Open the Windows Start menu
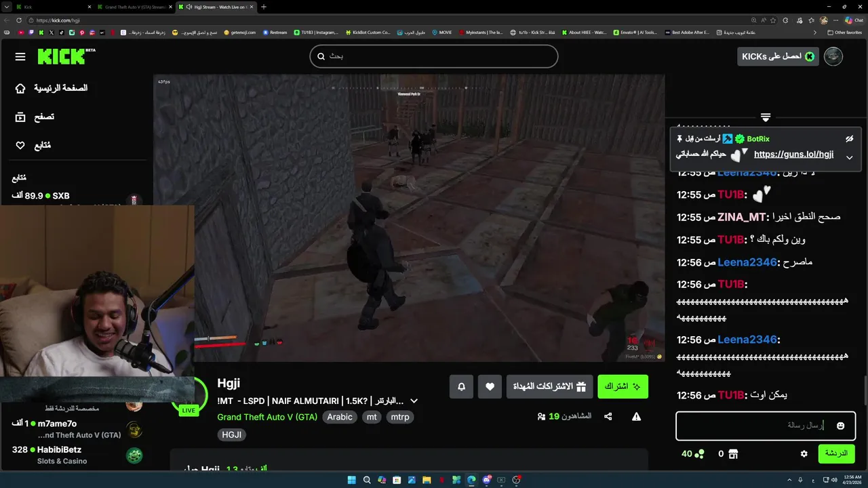868x488 pixels. pos(351,480)
